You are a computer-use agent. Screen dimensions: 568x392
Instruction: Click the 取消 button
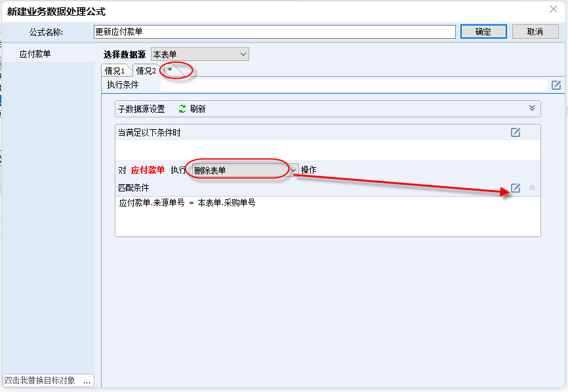pyautogui.click(x=535, y=31)
